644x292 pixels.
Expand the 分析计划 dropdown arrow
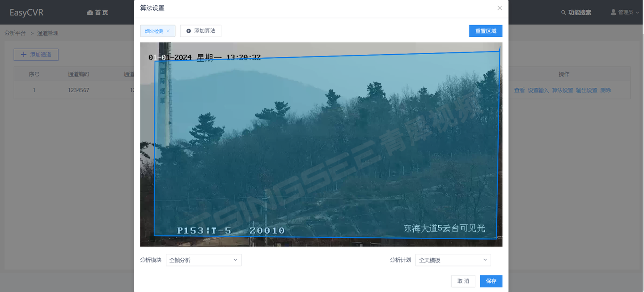coord(485,260)
